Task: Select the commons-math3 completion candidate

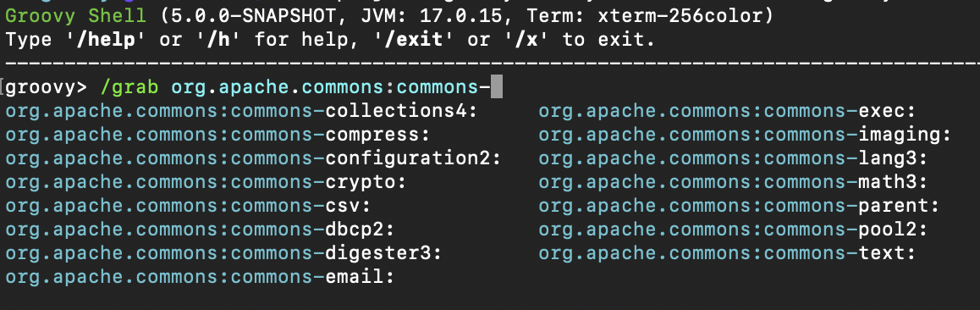Action: pos(733,182)
